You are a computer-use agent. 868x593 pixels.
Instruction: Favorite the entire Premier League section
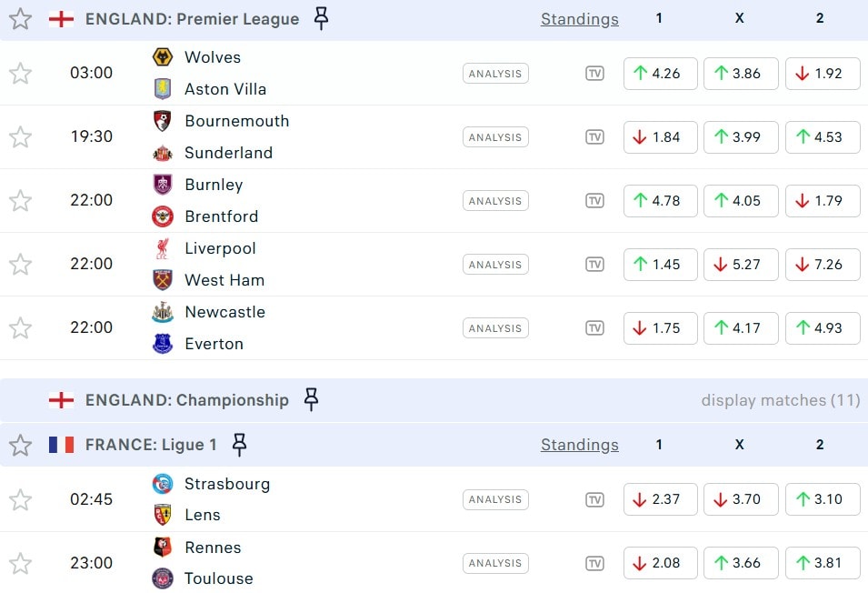click(20, 19)
